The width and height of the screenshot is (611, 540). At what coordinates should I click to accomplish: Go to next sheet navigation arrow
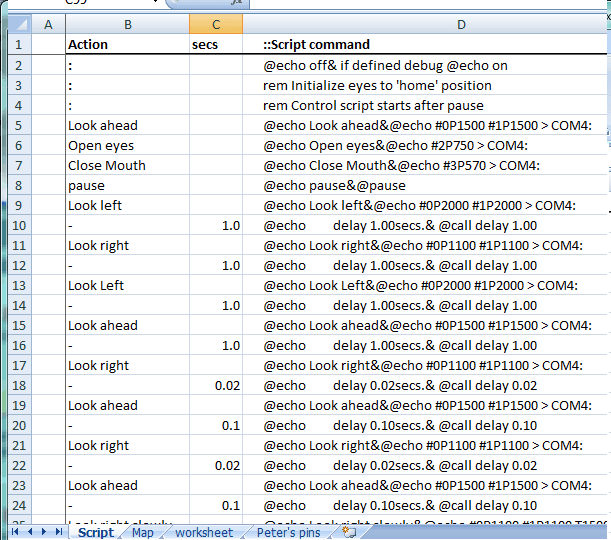tap(44, 532)
